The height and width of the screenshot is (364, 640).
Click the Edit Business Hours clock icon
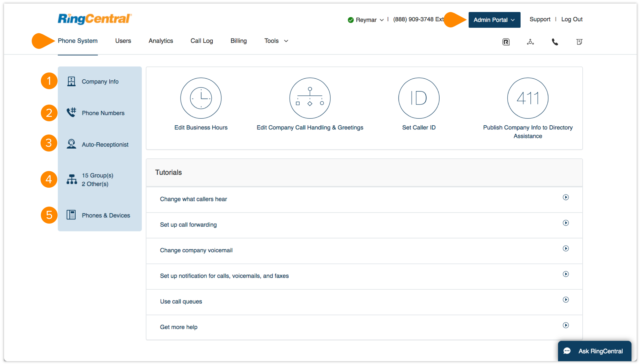click(x=201, y=98)
